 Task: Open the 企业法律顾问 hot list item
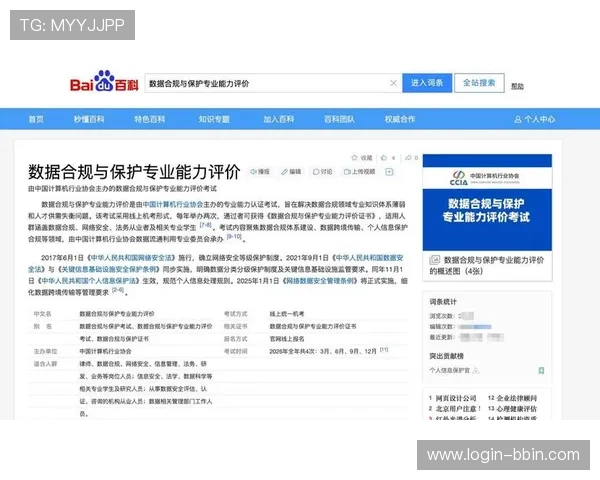[x=517, y=398]
